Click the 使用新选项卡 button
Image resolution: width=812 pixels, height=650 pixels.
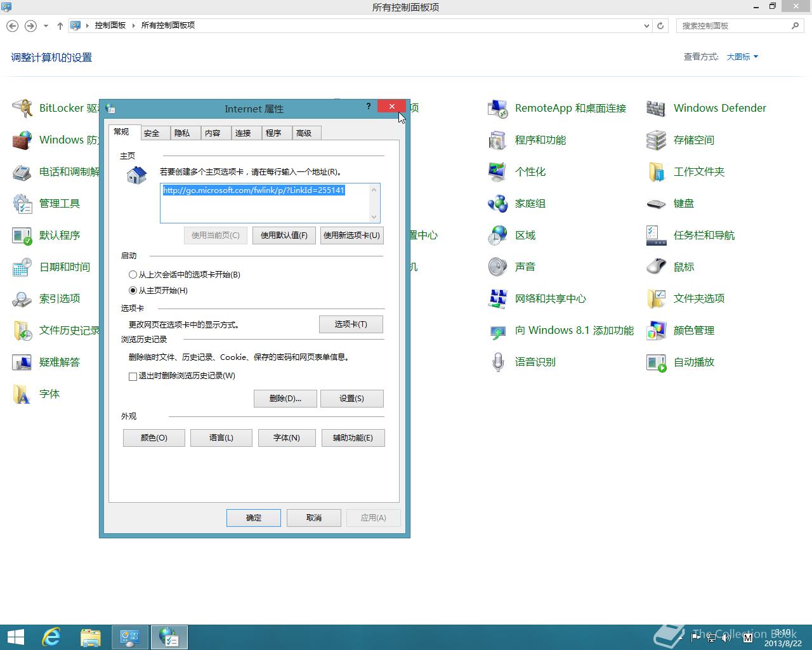point(352,235)
